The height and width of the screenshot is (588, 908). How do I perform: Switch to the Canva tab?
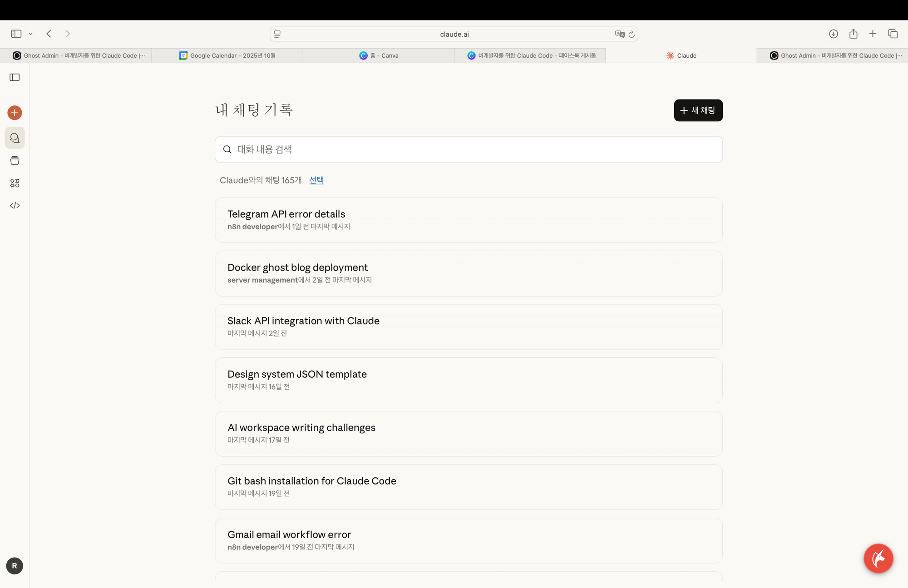(x=379, y=55)
